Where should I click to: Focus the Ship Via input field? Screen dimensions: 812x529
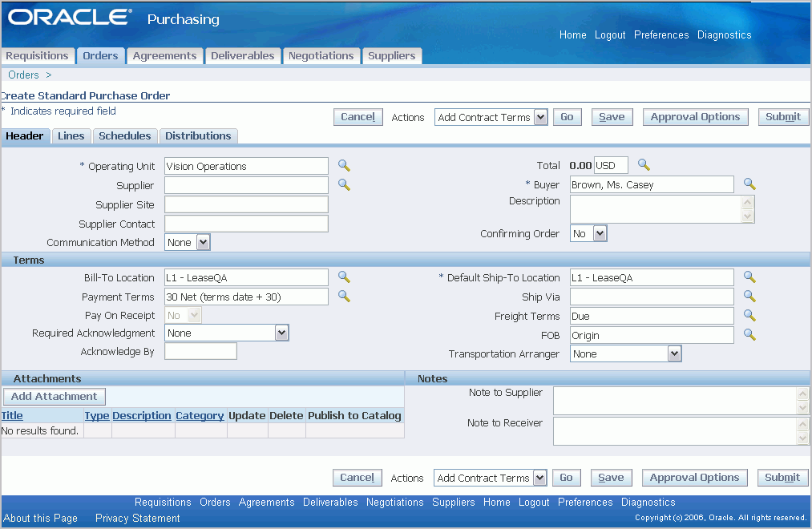point(652,297)
